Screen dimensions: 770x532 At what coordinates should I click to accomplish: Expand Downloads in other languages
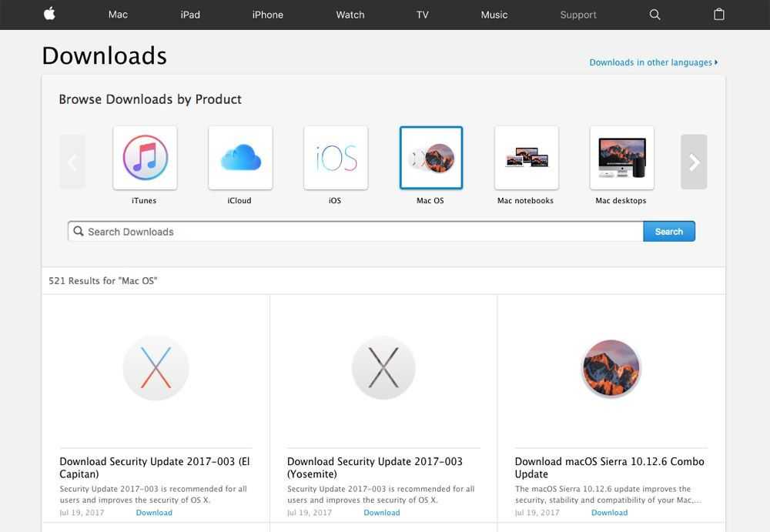point(653,62)
